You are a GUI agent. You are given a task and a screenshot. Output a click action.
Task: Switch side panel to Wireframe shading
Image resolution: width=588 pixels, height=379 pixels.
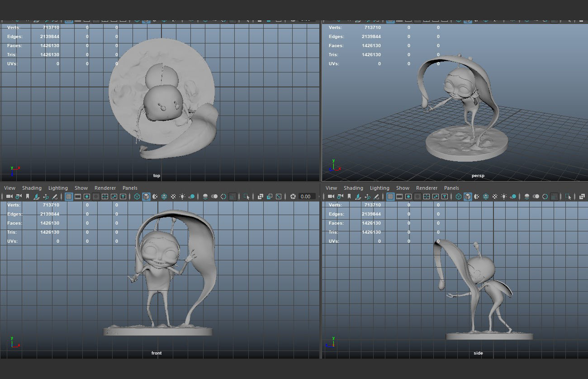458,197
